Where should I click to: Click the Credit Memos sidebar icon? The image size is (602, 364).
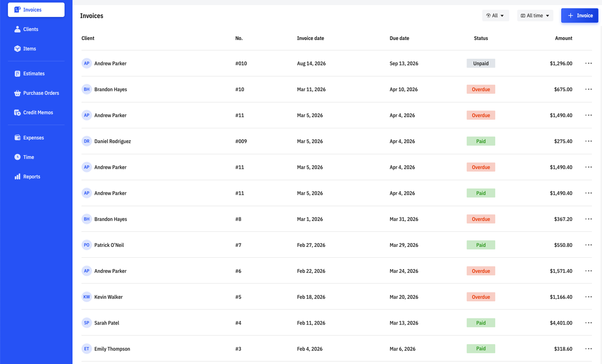coord(17,112)
